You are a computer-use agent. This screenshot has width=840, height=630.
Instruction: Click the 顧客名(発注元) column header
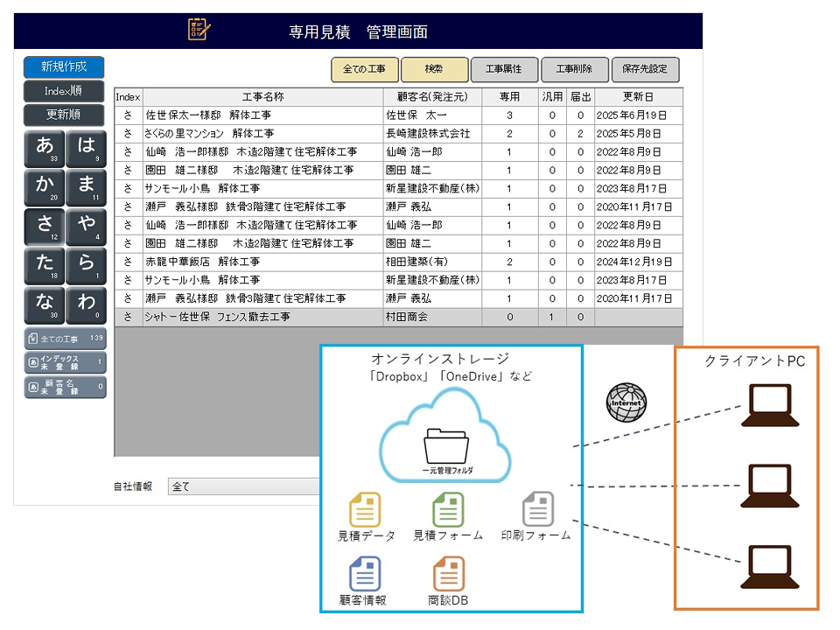point(432,97)
